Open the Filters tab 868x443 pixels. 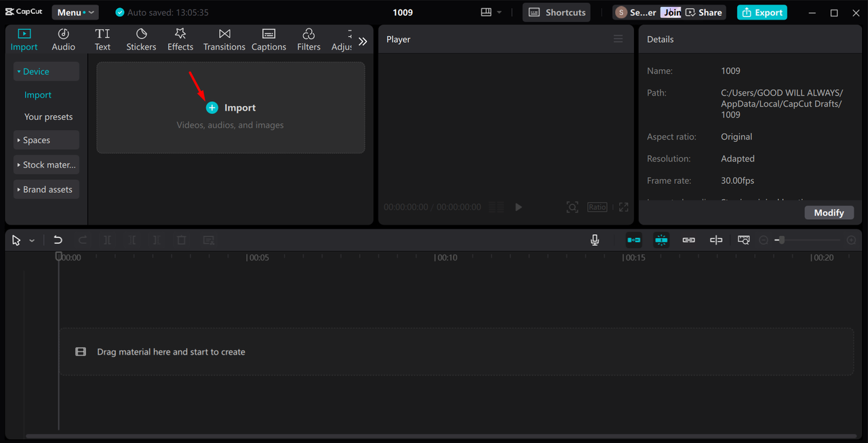(309, 40)
